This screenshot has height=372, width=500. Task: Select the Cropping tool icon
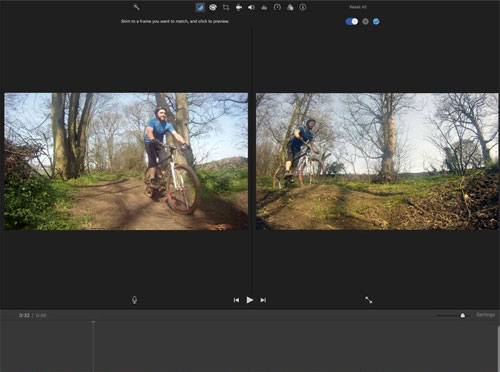[226, 7]
